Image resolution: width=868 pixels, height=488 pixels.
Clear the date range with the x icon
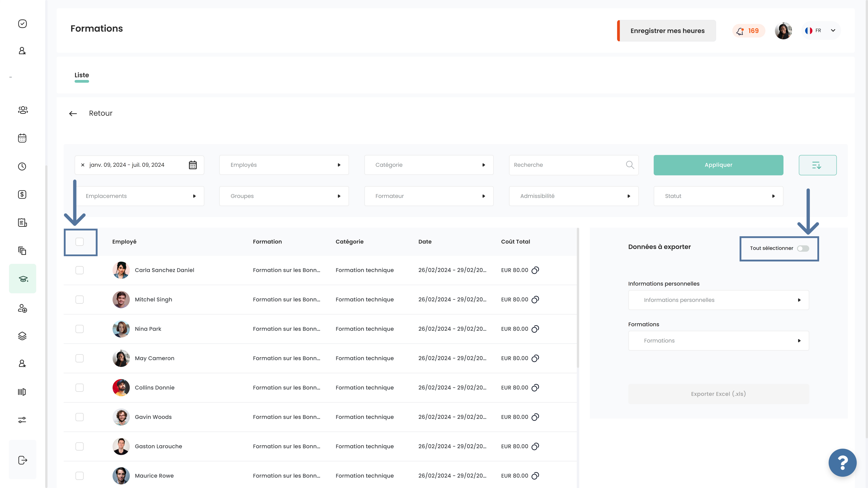point(83,165)
